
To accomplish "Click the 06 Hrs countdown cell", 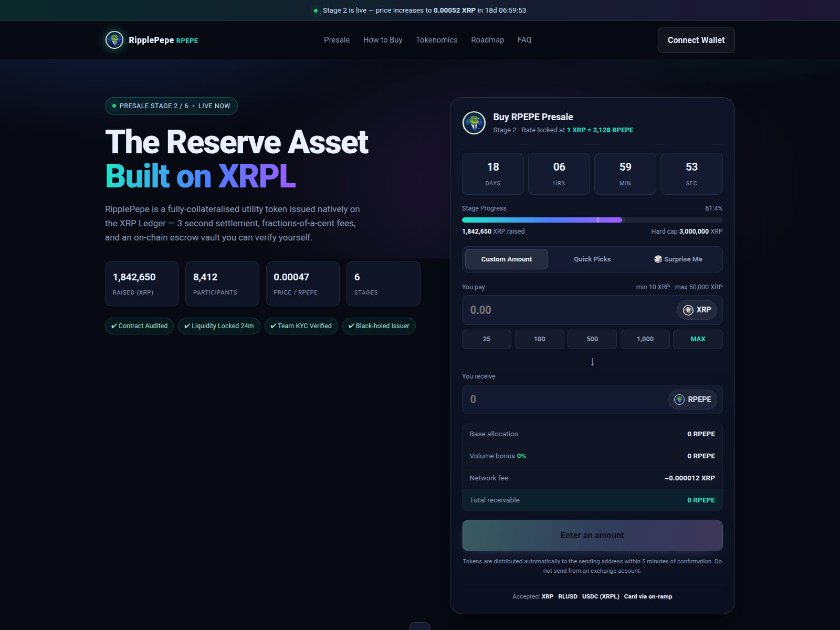I will pyautogui.click(x=559, y=174).
